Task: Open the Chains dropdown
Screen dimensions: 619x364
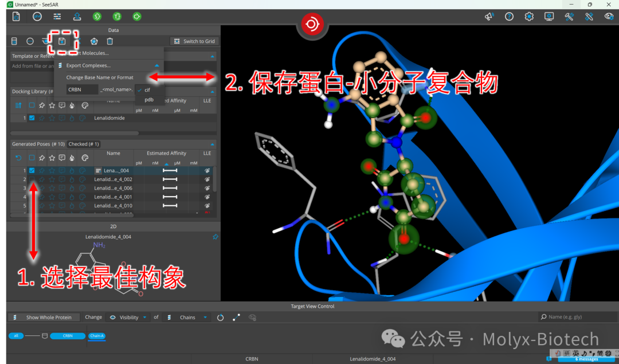Action: point(187,318)
